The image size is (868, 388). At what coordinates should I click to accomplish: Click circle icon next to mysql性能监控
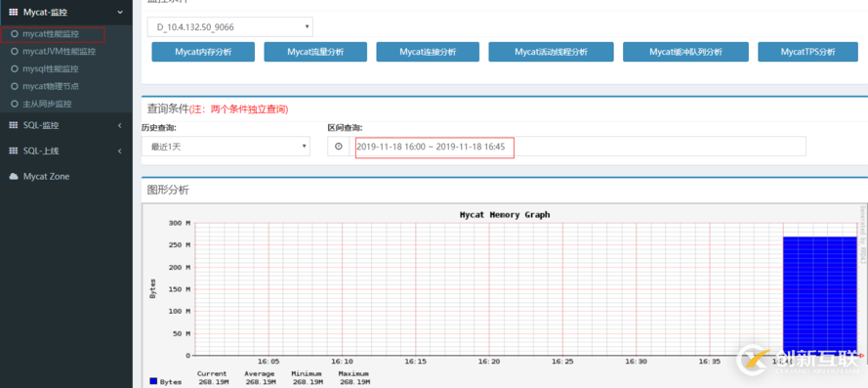click(x=15, y=69)
